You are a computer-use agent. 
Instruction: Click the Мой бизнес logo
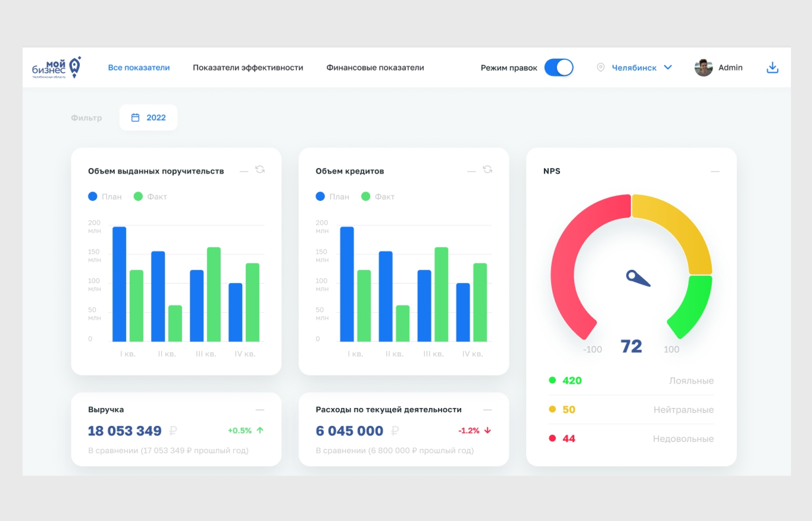[x=56, y=67]
